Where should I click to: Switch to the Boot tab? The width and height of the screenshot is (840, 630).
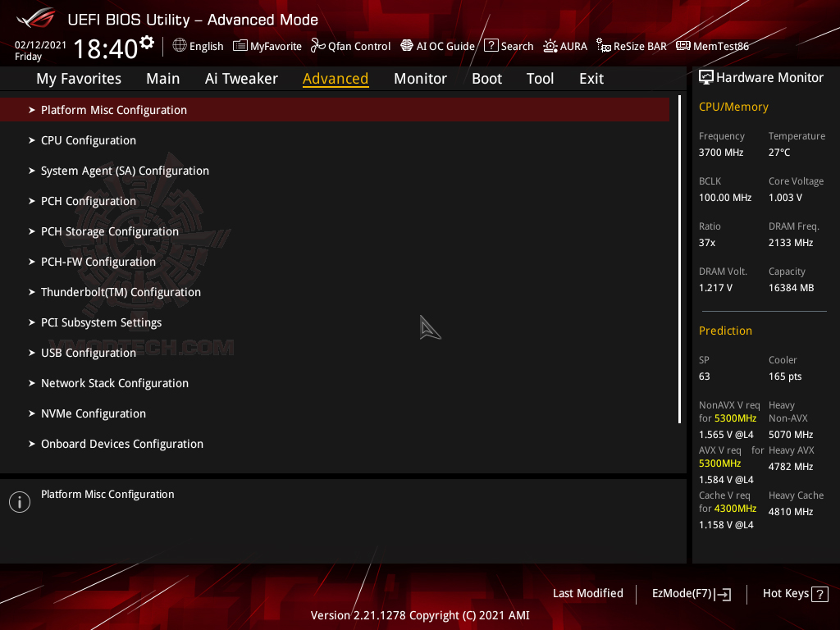[486, 78]
